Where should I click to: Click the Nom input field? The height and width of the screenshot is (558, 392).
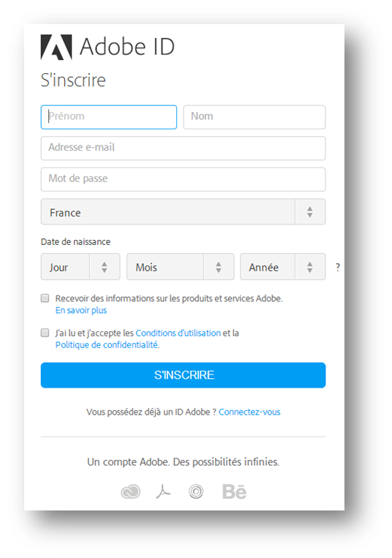pos(255,117)
